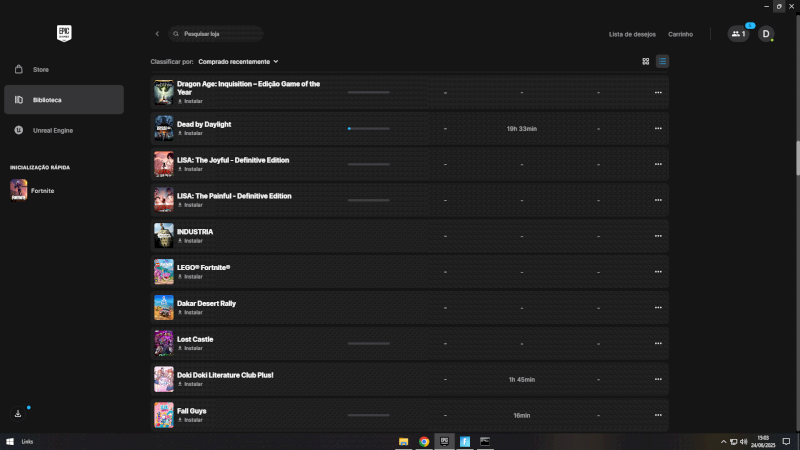Open the Carrinho cart
The height and width of the screenshot is (450, 800).
(680, 34)
